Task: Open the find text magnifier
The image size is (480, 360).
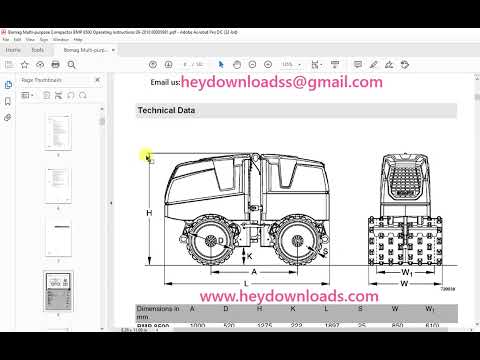Action: 71,65
